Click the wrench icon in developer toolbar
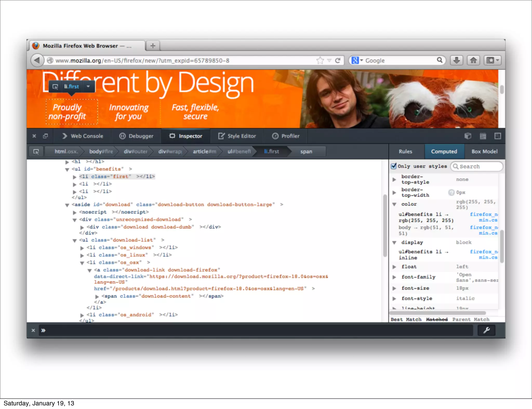This screenshot has height=409, width=532. [x=487, y=330]
